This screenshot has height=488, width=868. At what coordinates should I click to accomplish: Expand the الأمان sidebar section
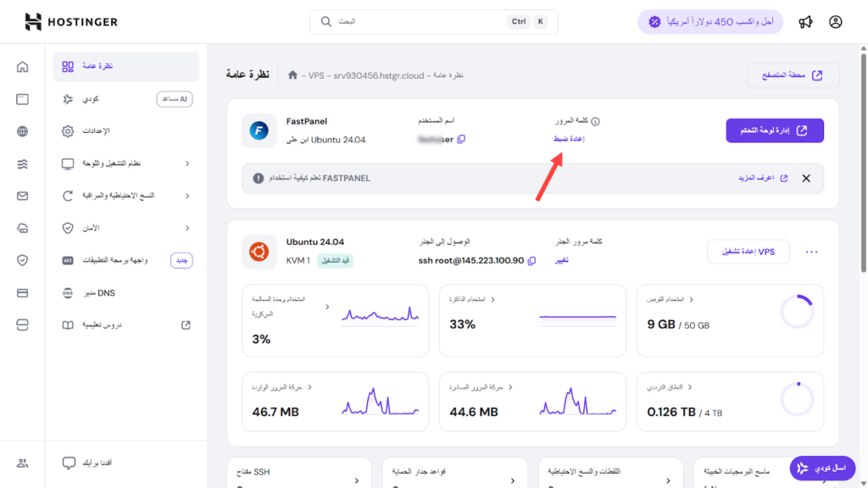pyautogui.click(x=186, y=228)
